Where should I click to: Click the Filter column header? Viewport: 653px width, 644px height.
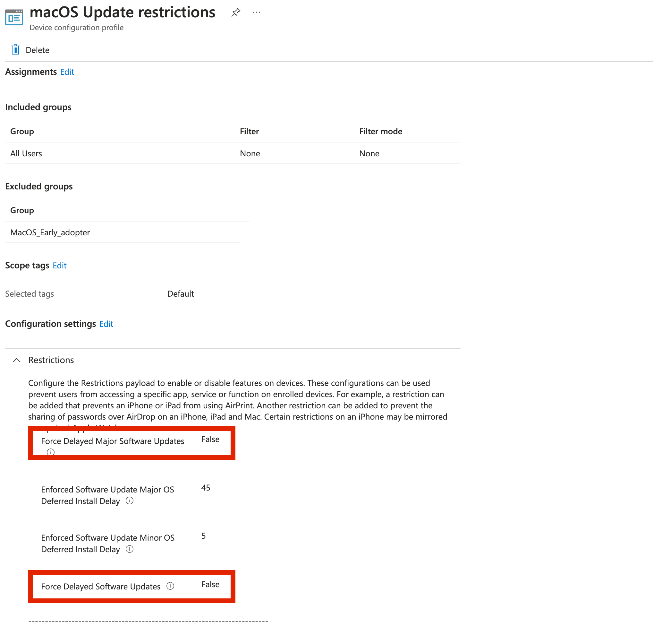[x=249, y=131]
